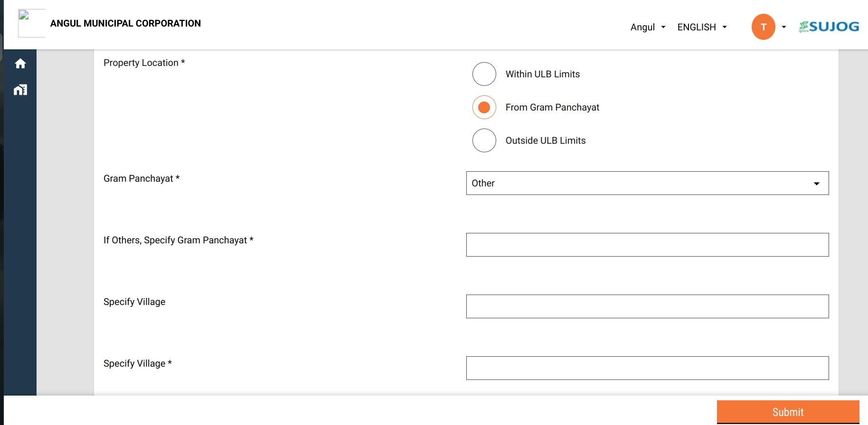Click the required Specify Village * input field

[647, 368]
